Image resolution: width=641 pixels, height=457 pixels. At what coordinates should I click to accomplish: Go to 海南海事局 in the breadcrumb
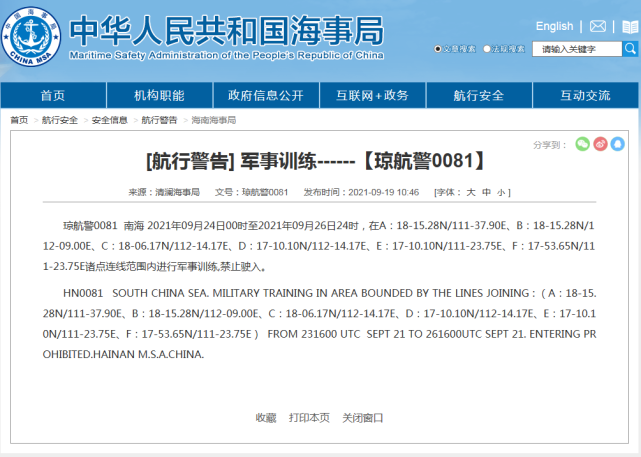(x=214, y=120)
